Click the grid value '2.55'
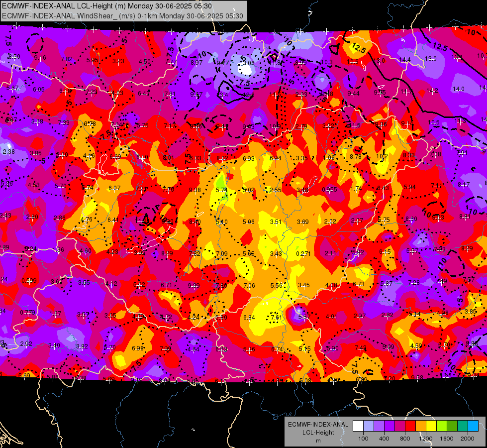 [276, 190]
